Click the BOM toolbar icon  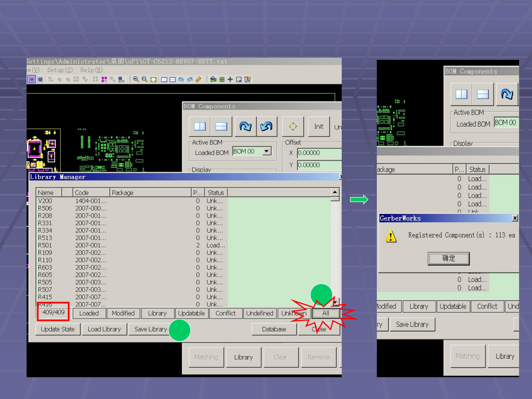point(121,79)
